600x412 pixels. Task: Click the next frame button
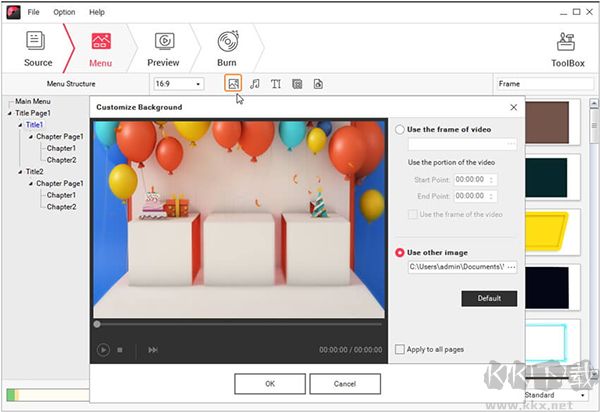point(153,350)
